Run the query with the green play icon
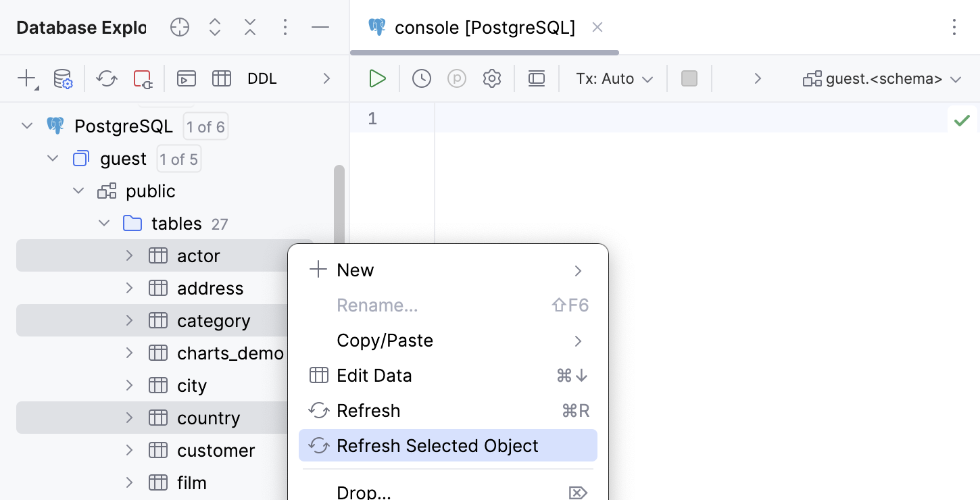 376,78
